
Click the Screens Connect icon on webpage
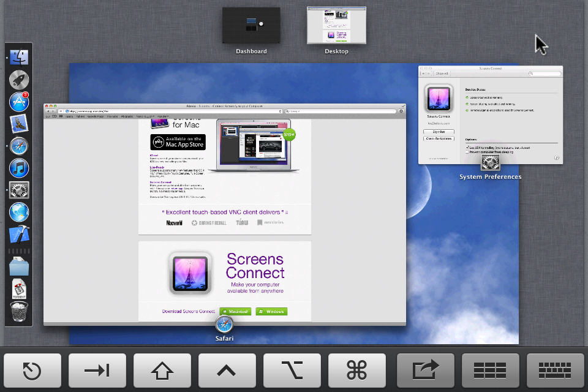(x=190, y=273)
